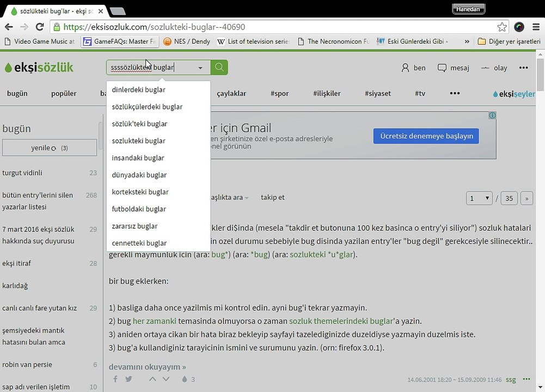Viewport: 545px width, 392px height.
Task: Click the green search magnifier button
Action: [x=219, y=67]
